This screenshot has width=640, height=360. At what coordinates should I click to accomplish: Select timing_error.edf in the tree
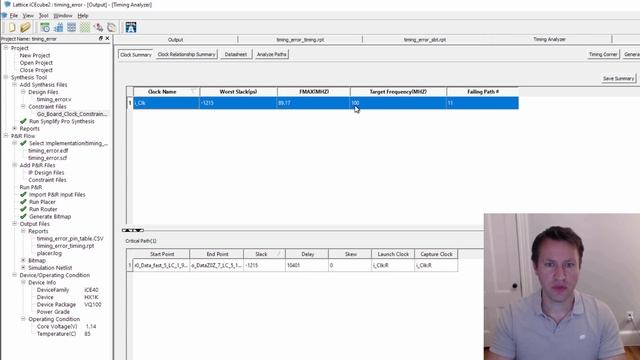click(48, 151)
